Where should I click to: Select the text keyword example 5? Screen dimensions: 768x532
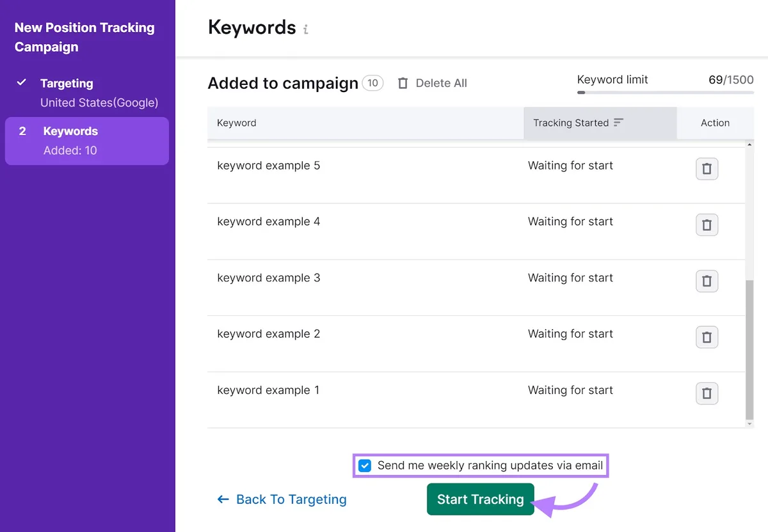(269, 166)
